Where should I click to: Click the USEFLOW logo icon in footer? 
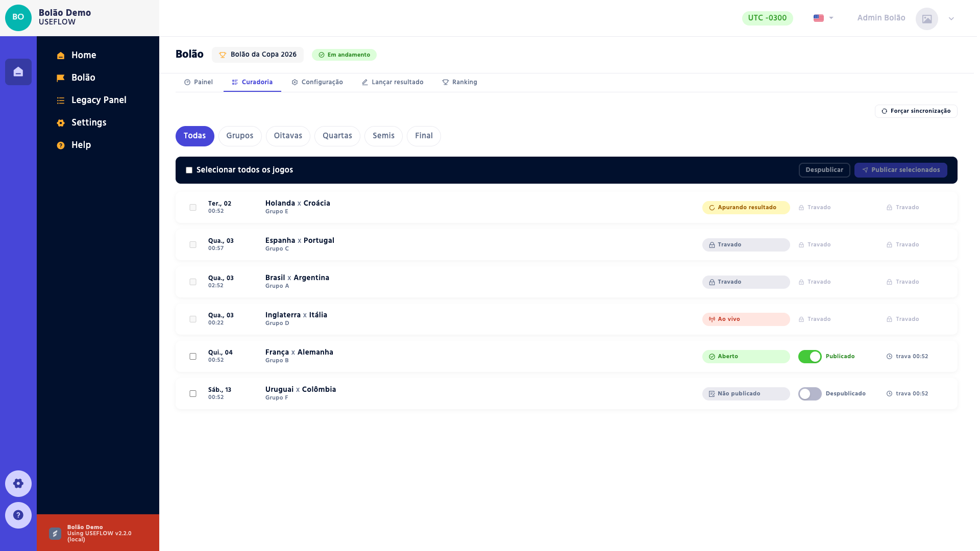[x=55, y=533]
